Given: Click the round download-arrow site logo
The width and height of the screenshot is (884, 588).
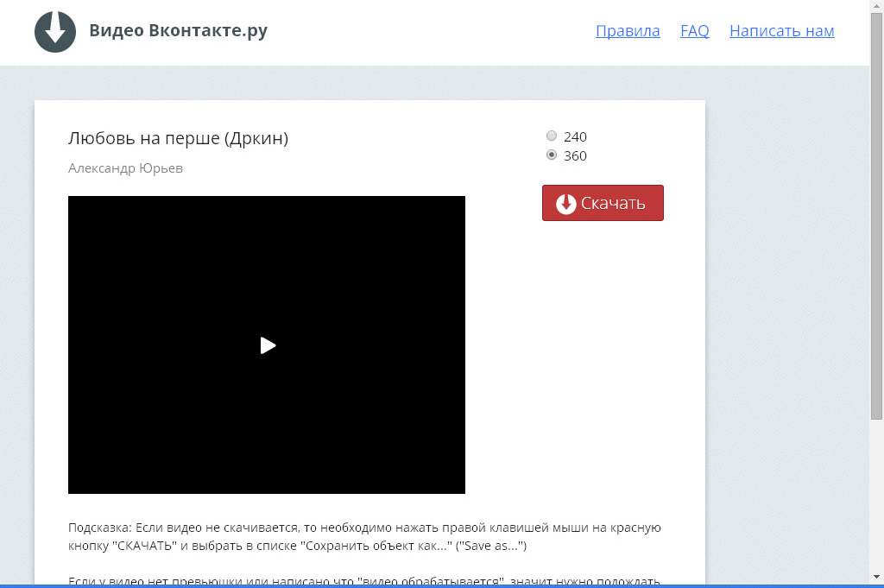Looking at the screenshot, I should [x=55, y=32].
